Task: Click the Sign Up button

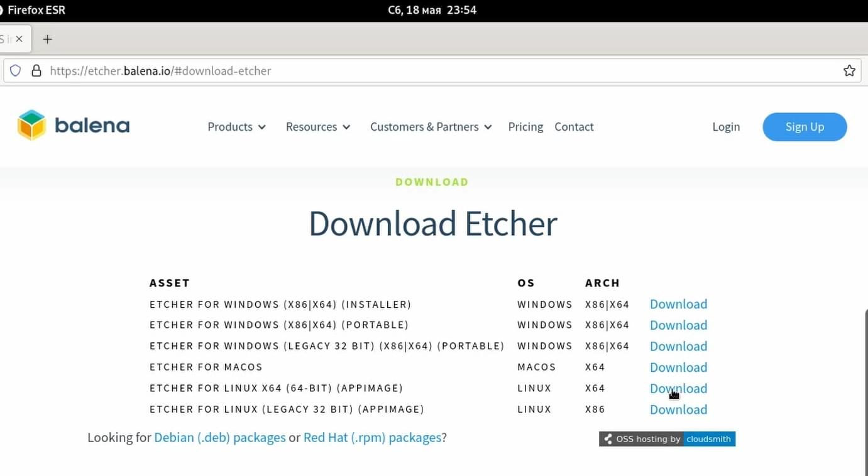Action: tap(805, 127)
